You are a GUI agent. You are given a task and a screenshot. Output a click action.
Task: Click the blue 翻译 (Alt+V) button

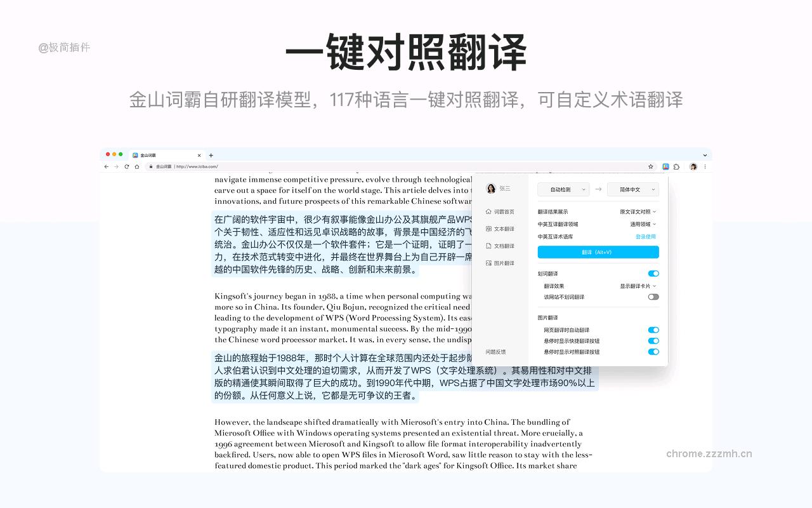(598, 252)
